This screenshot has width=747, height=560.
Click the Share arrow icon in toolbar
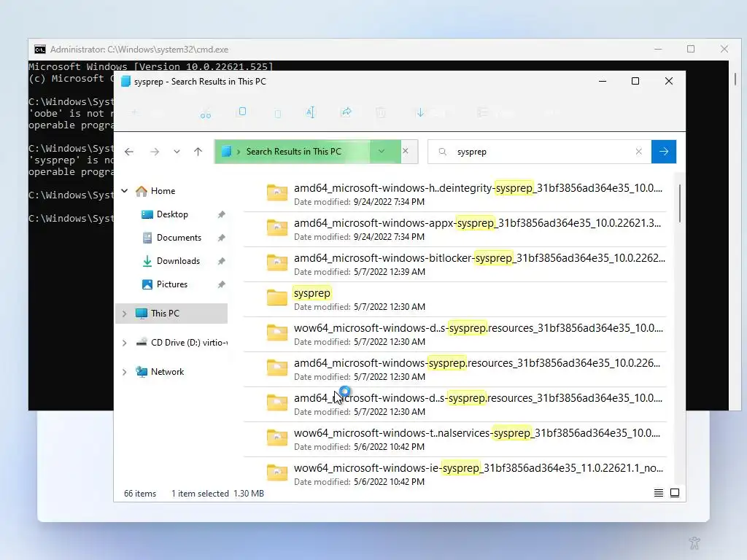click(x=347, y=112)
